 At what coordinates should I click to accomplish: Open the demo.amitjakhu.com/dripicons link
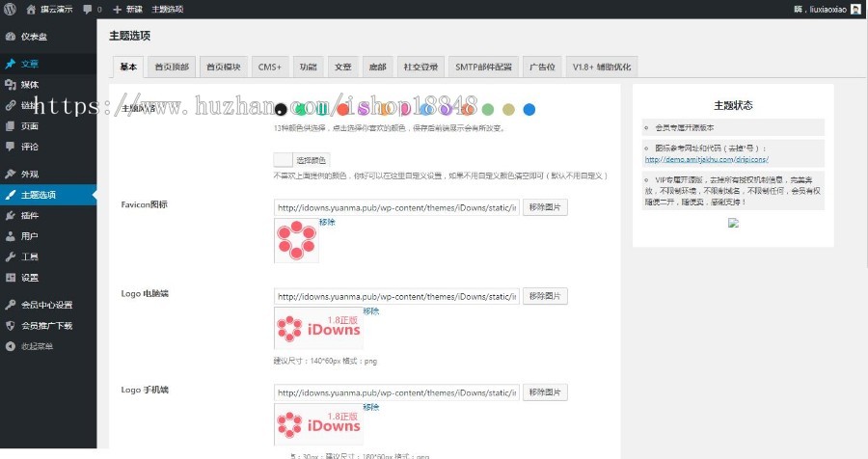point(706,159)
